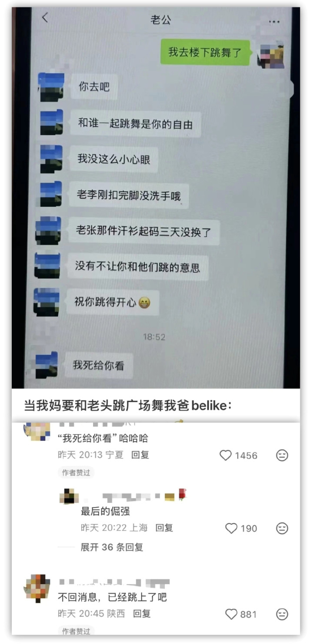Reply to the 宁夏 comment via 回复
The width and height of the screenshot is (313, 644).
point(140,455)
